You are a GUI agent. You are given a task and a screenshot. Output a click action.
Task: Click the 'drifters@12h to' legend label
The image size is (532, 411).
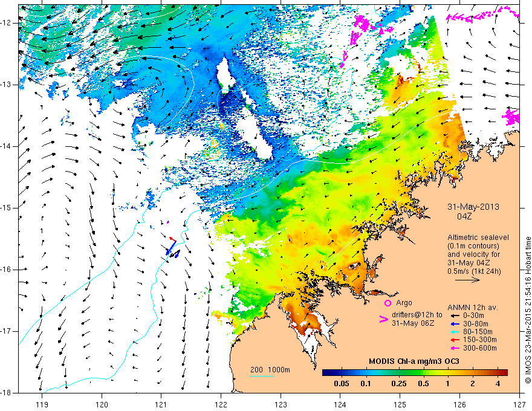tap(417, 315)
